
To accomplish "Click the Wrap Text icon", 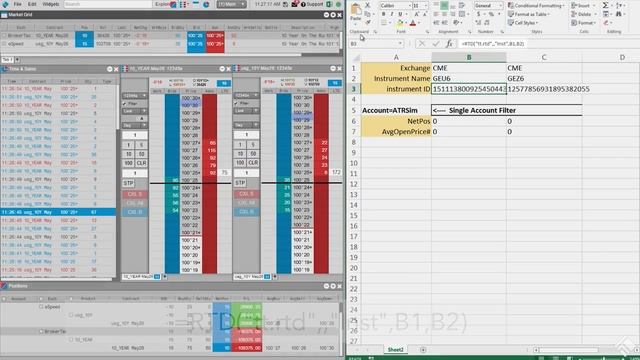I will pyautogui.click(x=462, y=5).
